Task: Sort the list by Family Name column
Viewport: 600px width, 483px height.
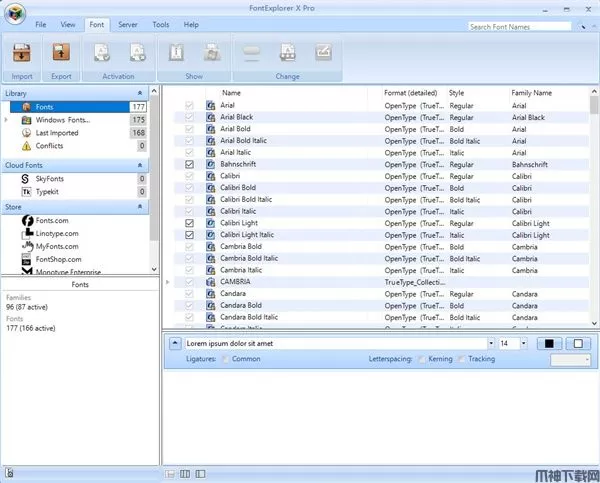Action: [531, 92]
